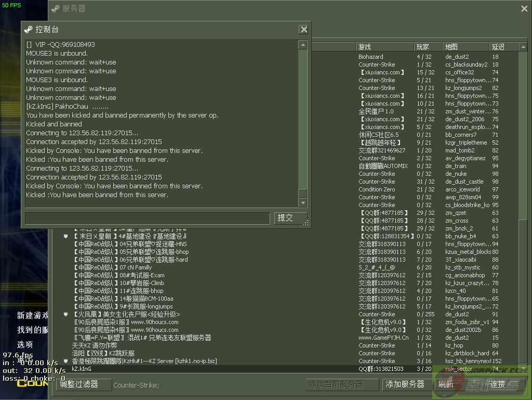Select the 洛阳【双线】KZ跳跃服 server row

click(x=208, y=353)
